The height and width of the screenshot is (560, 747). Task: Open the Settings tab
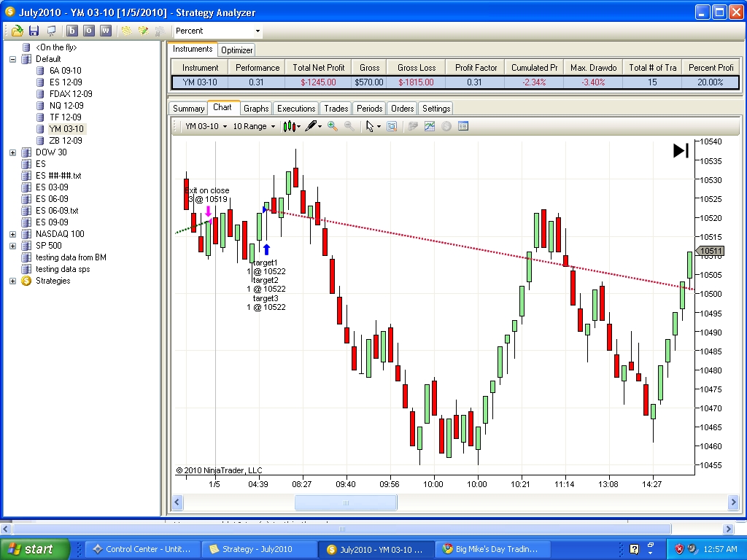coord(436,109)
